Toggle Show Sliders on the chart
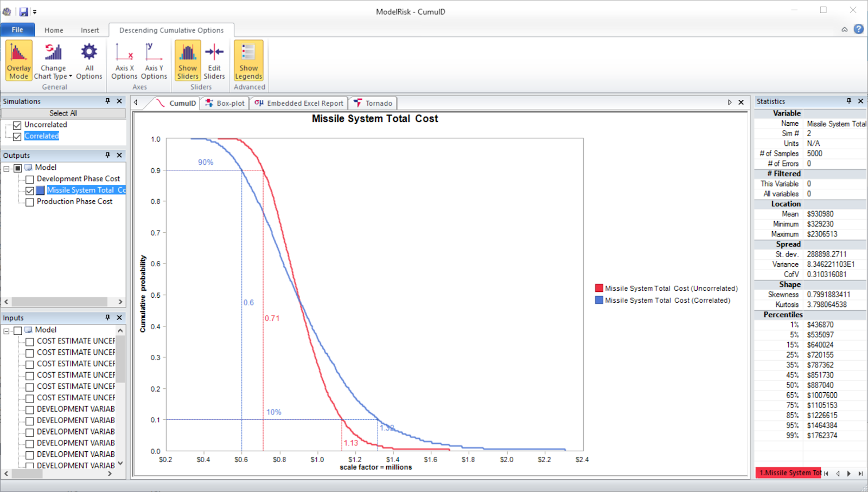 (187, 60)
